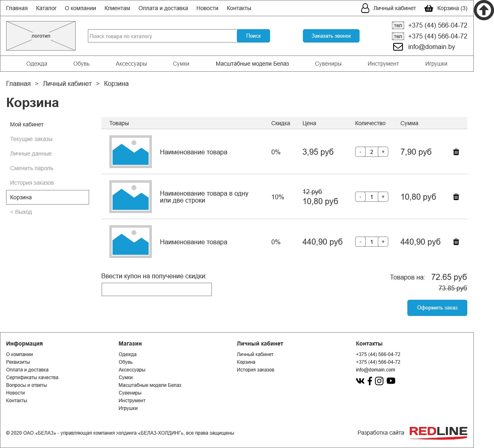The width and height of the screenshot is (494, 448).
Task: Open the Facebook icon in footer
Action: (x=370, y=381)
